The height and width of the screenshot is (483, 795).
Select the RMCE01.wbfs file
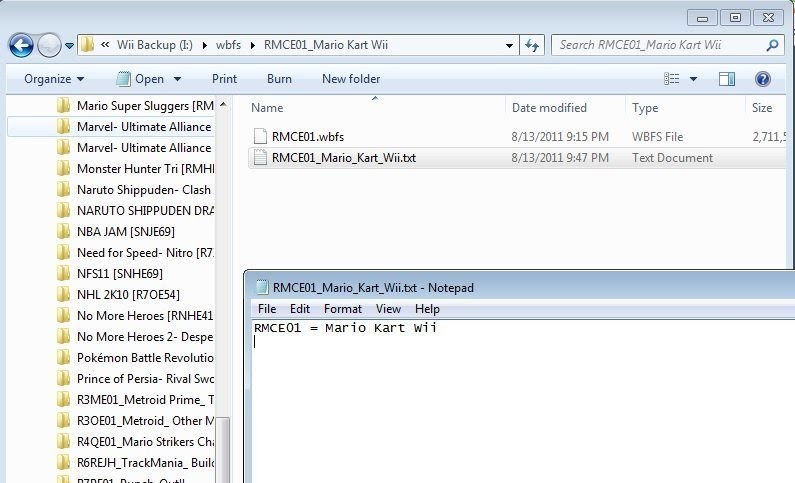tap(308, 137)
